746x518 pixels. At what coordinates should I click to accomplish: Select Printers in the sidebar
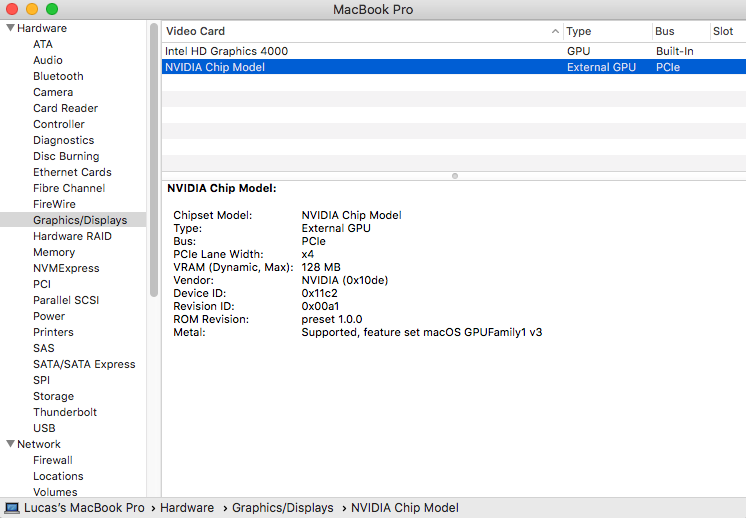click(53, 332)
